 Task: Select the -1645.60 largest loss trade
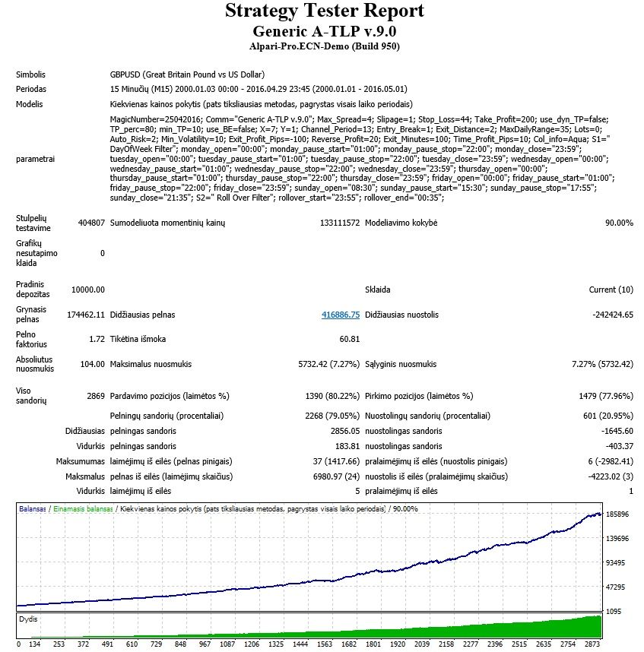617,431
